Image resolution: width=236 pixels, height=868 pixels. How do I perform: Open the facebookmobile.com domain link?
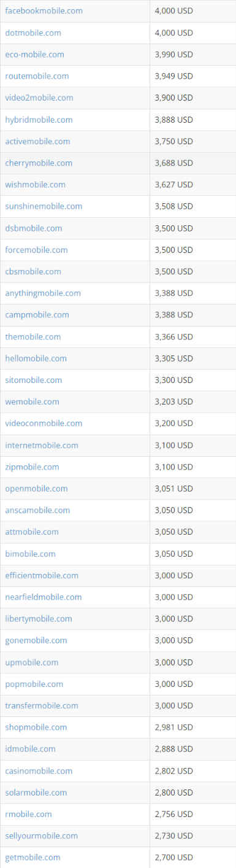tap(44, 11)
